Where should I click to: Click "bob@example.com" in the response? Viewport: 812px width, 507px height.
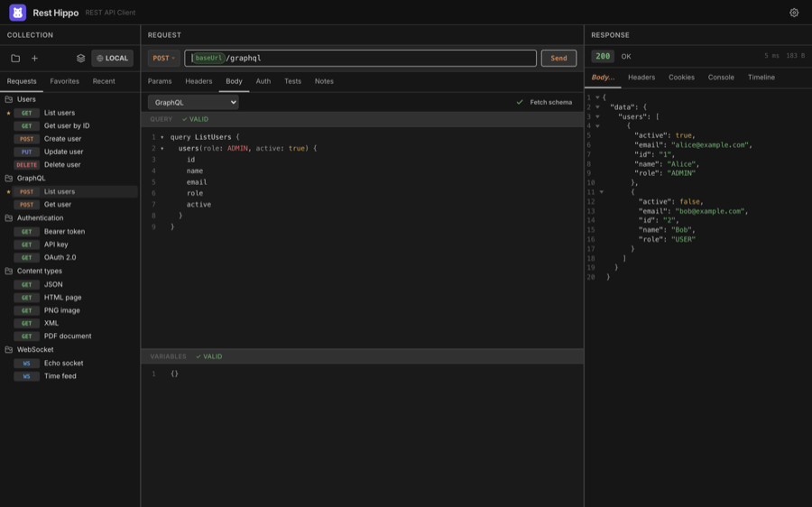tap(712, 211)
